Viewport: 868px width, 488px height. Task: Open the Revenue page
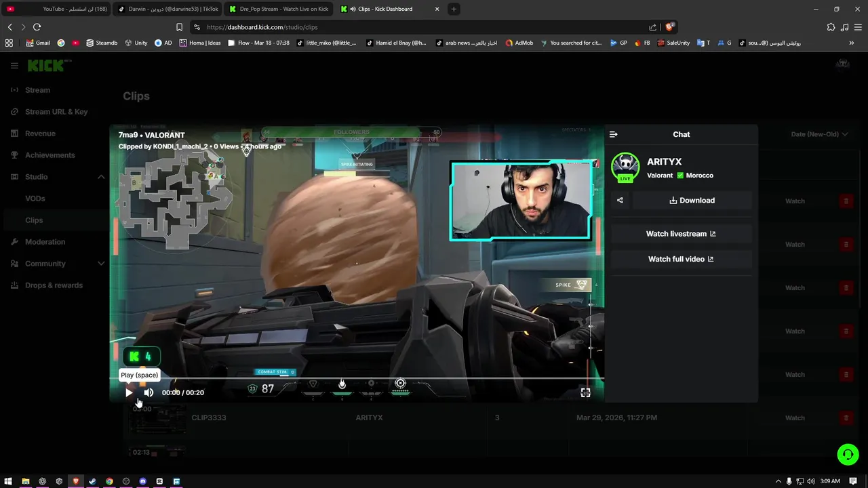tap(40, 134)
